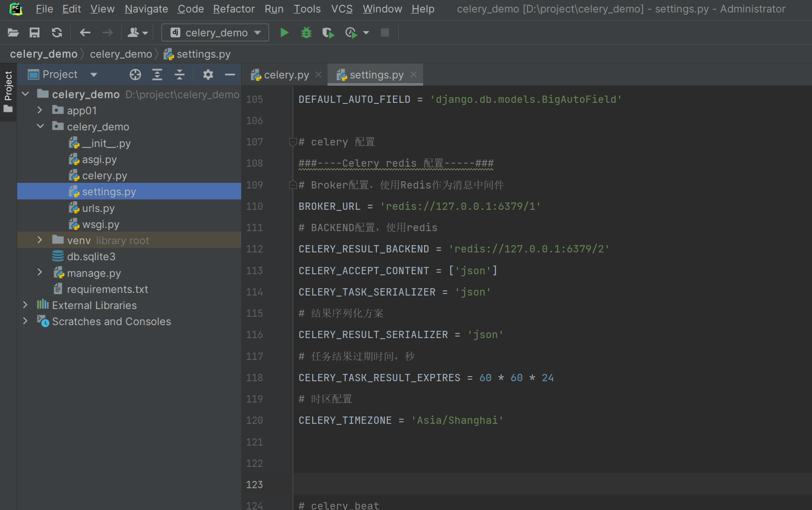Toggle code folding marker at line 109
Viewport: 812px width, 510px height.
tap(293, 185)
